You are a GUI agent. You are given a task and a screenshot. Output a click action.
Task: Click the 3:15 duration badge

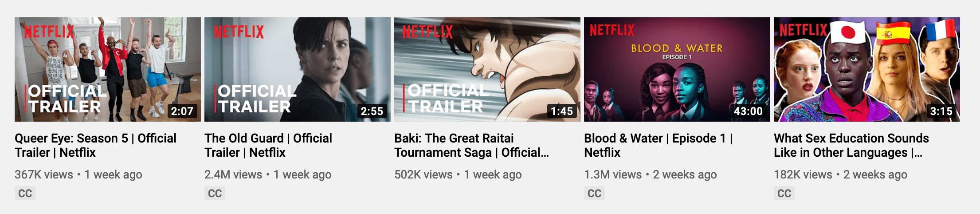coord(941,111)
